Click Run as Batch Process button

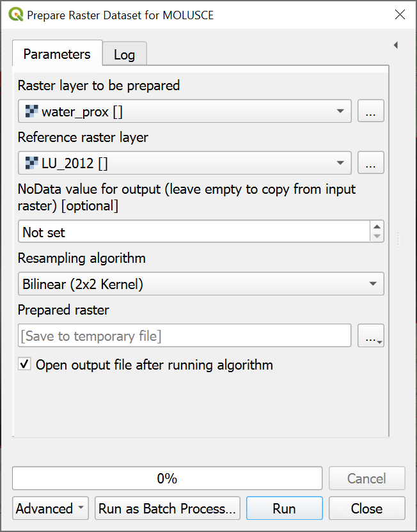[167, 509]
